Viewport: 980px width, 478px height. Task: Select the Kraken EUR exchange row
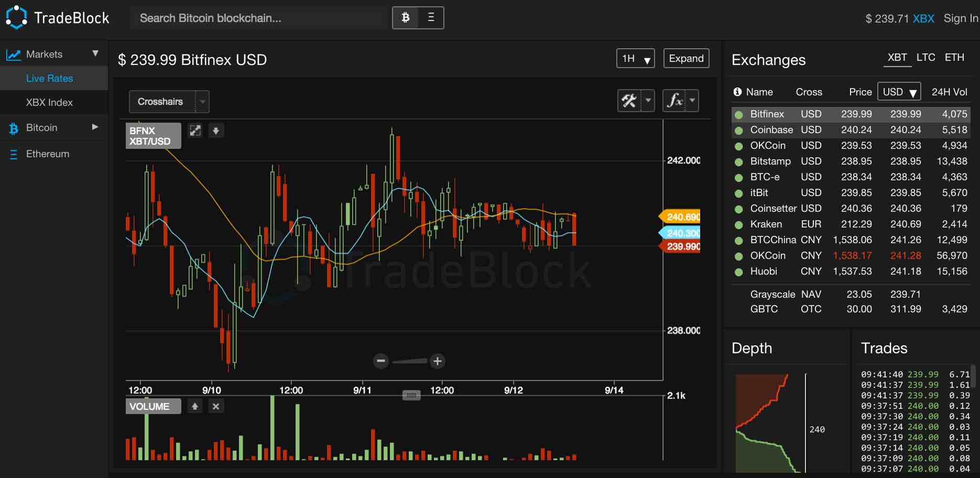coord(851,224)
